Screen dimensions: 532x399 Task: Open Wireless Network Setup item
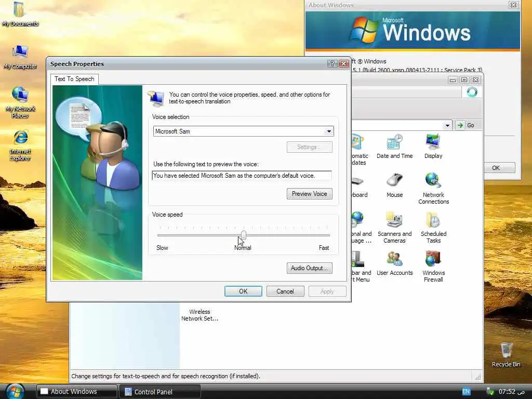coord(199,315)
